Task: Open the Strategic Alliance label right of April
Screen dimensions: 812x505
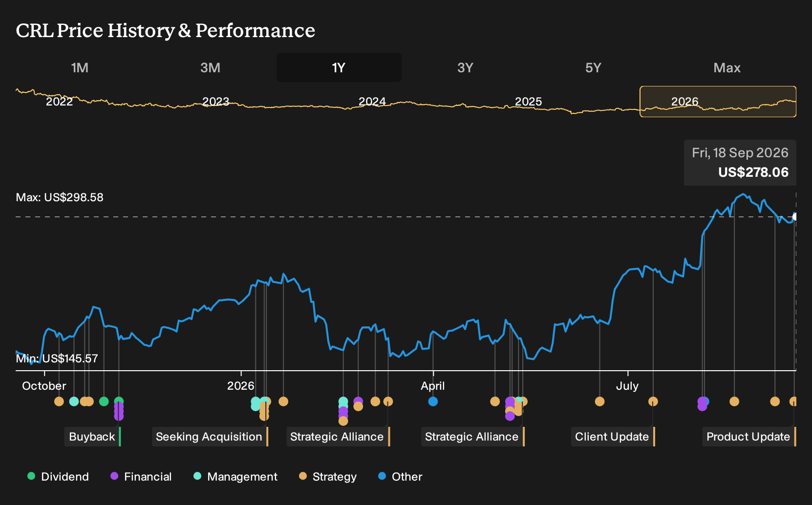Action: click(472, 437)
